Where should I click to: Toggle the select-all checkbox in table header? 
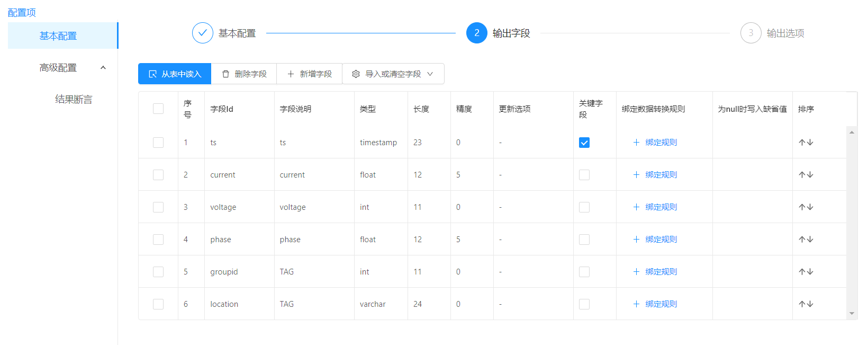158,109
